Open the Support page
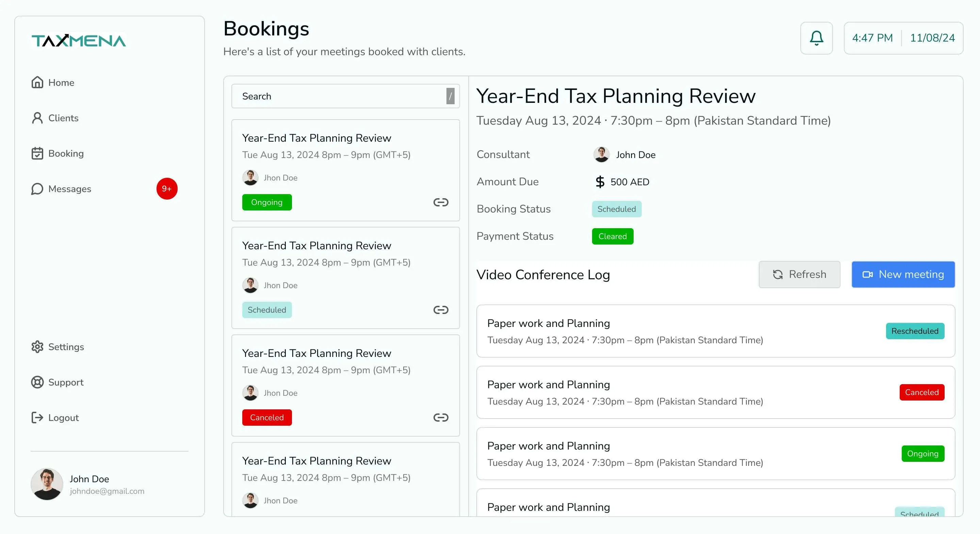The width and height of the screenshot is (980, 534). (58, 382)
